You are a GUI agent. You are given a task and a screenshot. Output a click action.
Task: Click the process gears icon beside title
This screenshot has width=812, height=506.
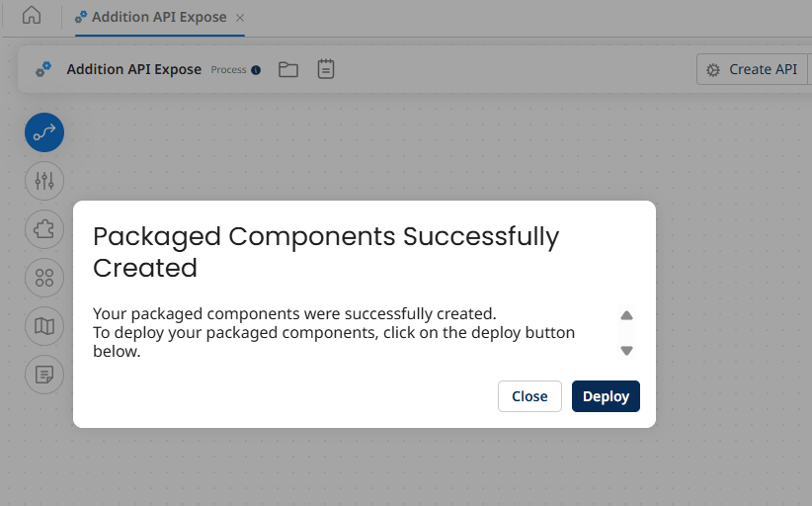click(43, 69)
